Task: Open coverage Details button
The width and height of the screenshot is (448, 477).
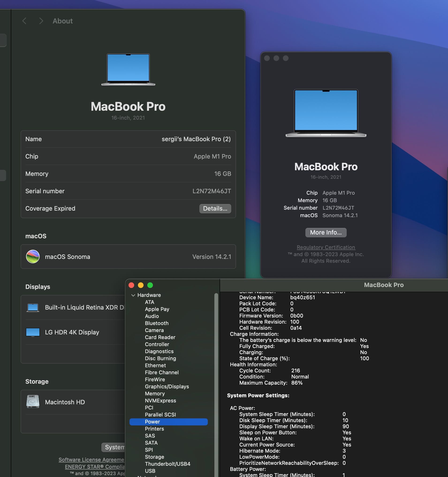Action: pos(215,208)
